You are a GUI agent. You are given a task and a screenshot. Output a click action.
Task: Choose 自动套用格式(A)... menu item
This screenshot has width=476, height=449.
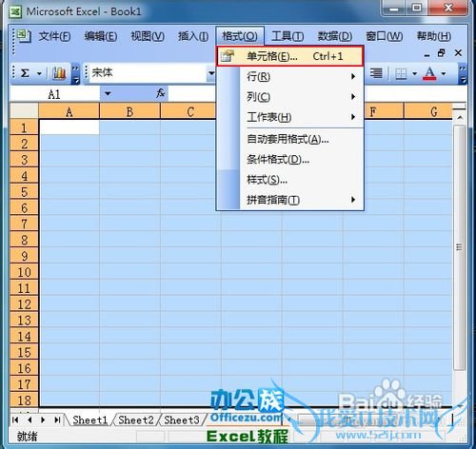pos(289,139)
